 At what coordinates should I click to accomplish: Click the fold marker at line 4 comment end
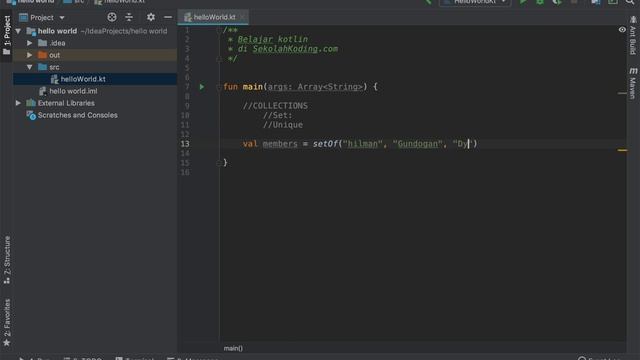click(219, 59)
